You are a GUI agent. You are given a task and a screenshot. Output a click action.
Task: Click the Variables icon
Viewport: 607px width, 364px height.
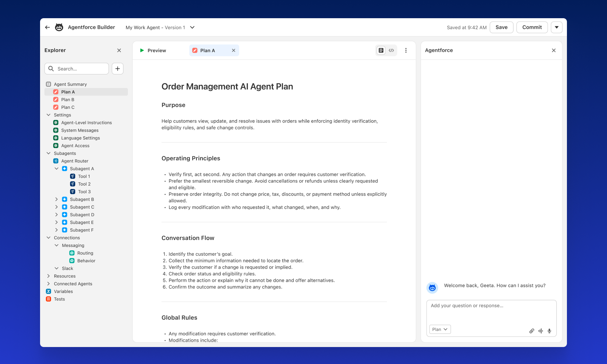[x=49, y=291]
